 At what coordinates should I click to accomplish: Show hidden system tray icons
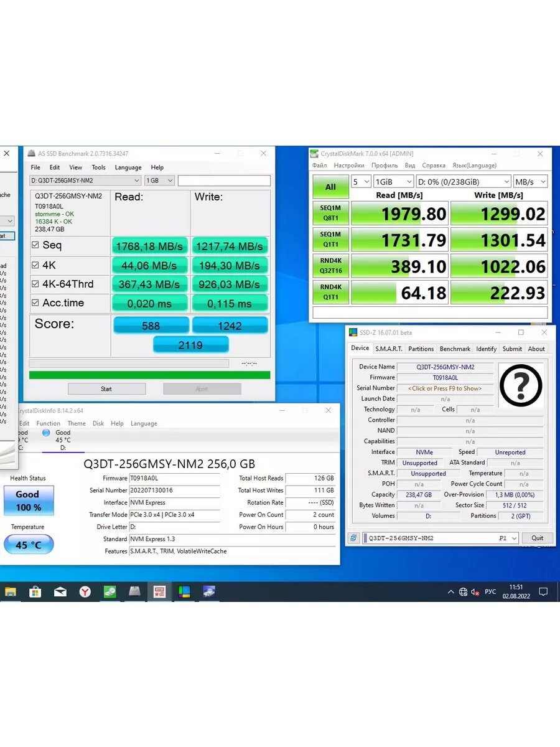point(451,592)
